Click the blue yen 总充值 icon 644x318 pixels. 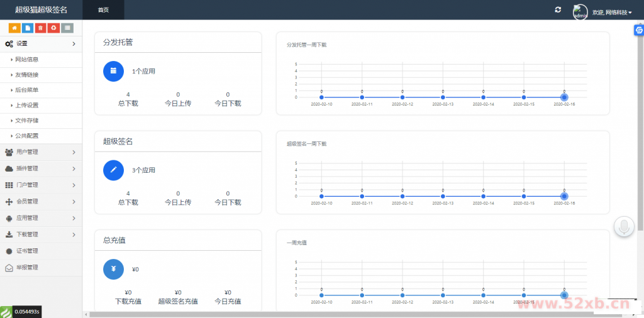point(113,269)
